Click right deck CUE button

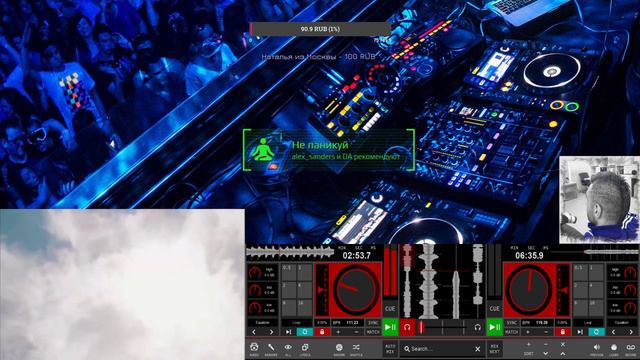click(495, 309)
